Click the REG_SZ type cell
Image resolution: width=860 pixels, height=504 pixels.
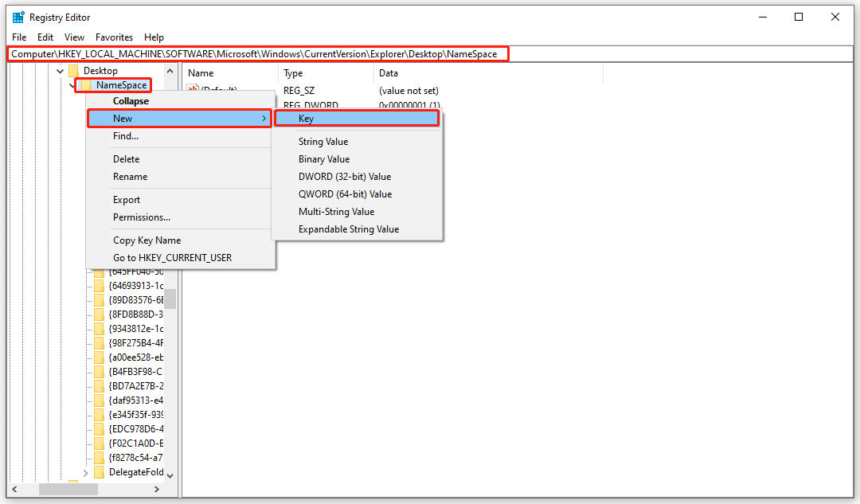point(299,91)
